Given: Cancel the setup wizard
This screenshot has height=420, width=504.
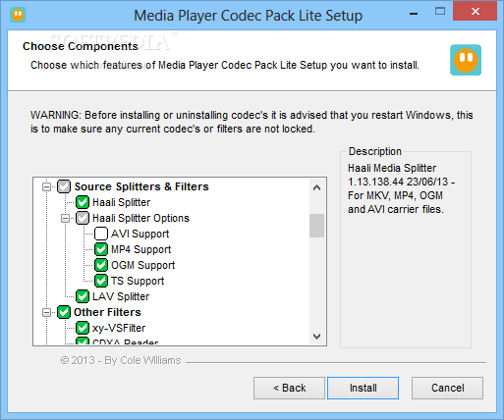Looking at the screenshot, I should (x=447, y=388).
